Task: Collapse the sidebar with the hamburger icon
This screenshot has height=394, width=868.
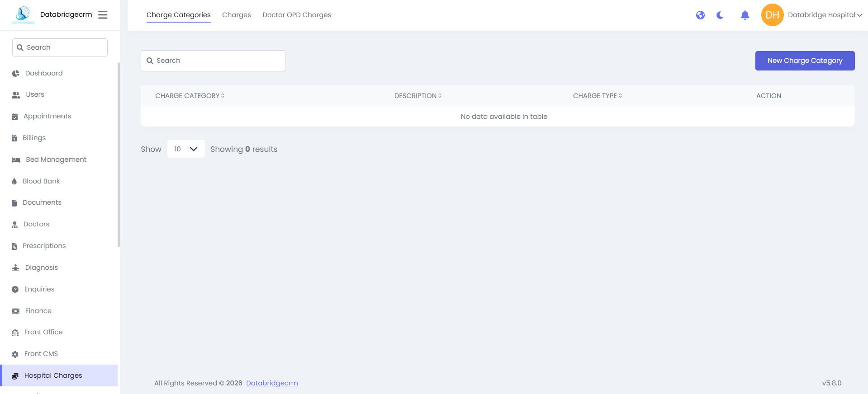Action: click(x=103, y=15)
